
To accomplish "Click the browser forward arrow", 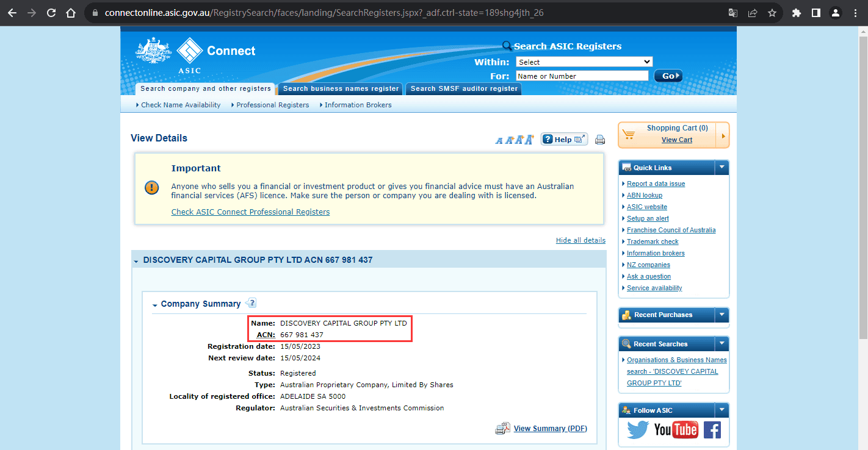I will pos(32,13).
